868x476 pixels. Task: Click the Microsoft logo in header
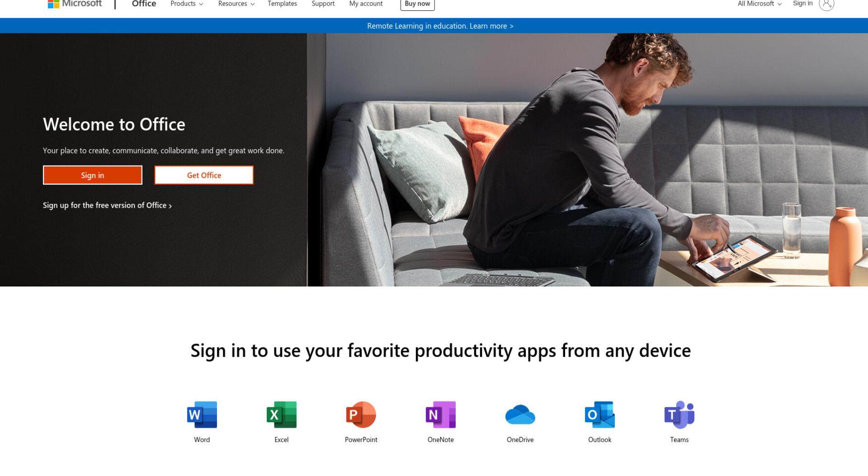click(75, 4)
